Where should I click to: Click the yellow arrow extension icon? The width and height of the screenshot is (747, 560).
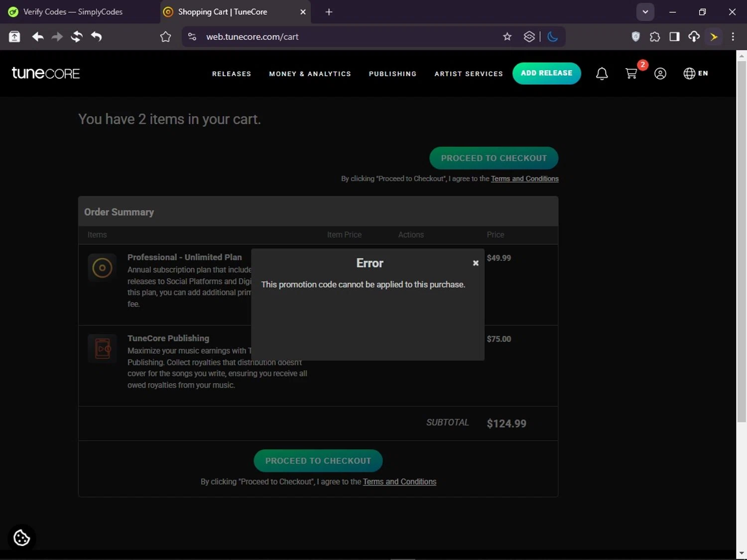coord(714,36)
